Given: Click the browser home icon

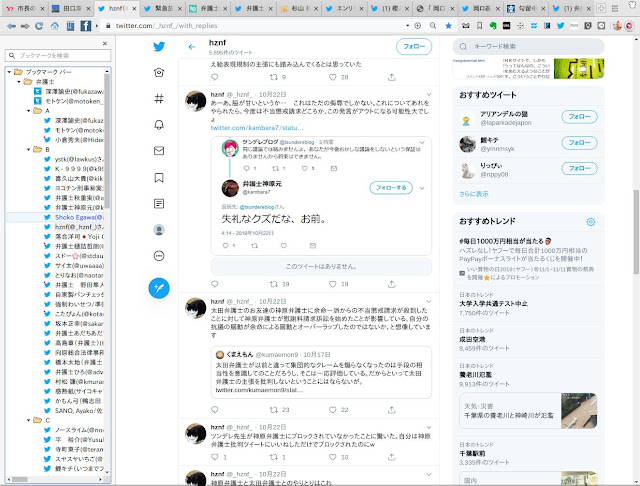Looking at the screenshot, I should tap(55, 26).
